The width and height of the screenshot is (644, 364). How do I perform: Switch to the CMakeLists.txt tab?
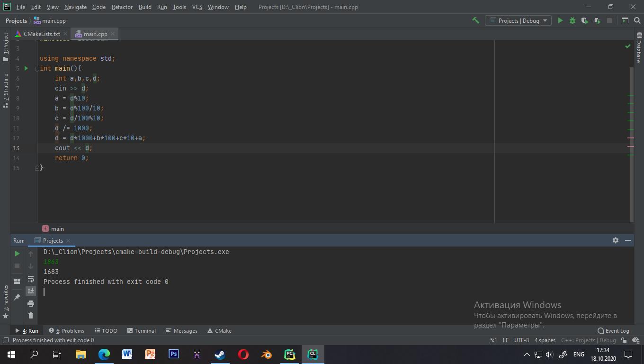tap(42, 34)
